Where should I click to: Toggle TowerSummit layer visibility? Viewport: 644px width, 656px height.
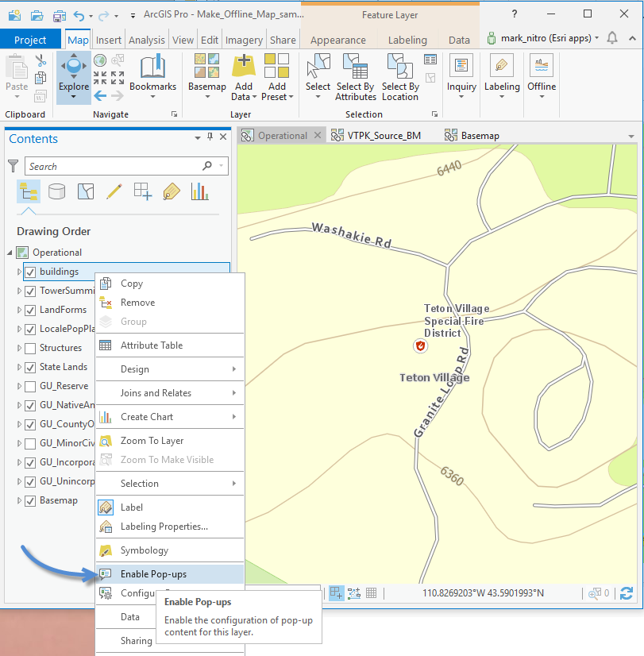tap(30, 291)
